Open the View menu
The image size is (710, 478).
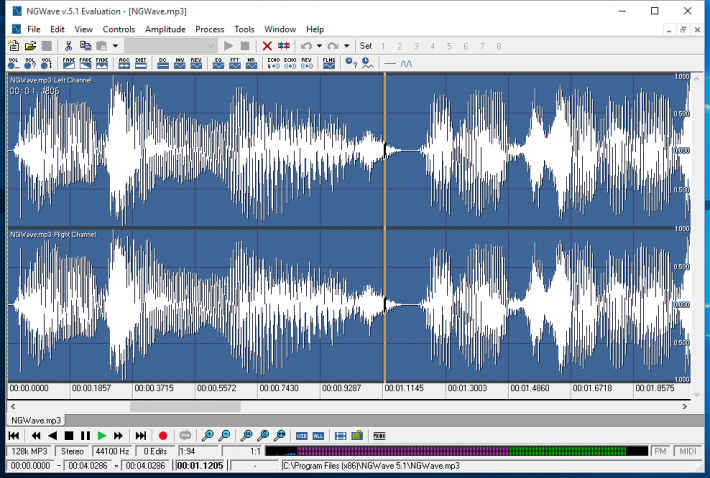83,29
